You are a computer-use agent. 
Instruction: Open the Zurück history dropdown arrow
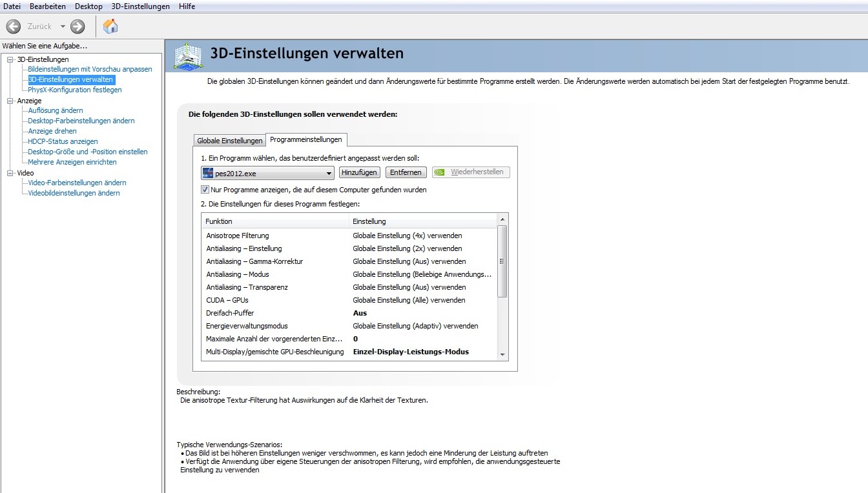click(x=63, y=26)
